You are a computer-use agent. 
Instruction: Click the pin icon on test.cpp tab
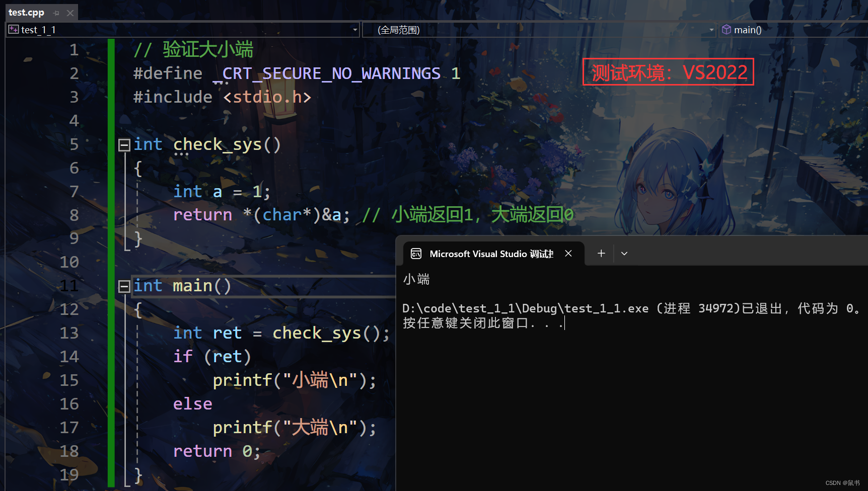[x=56, y=13]
